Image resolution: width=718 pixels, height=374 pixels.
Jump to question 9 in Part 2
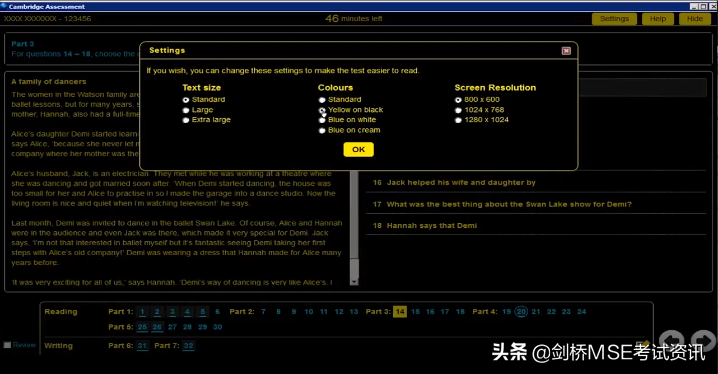(294, 312)
